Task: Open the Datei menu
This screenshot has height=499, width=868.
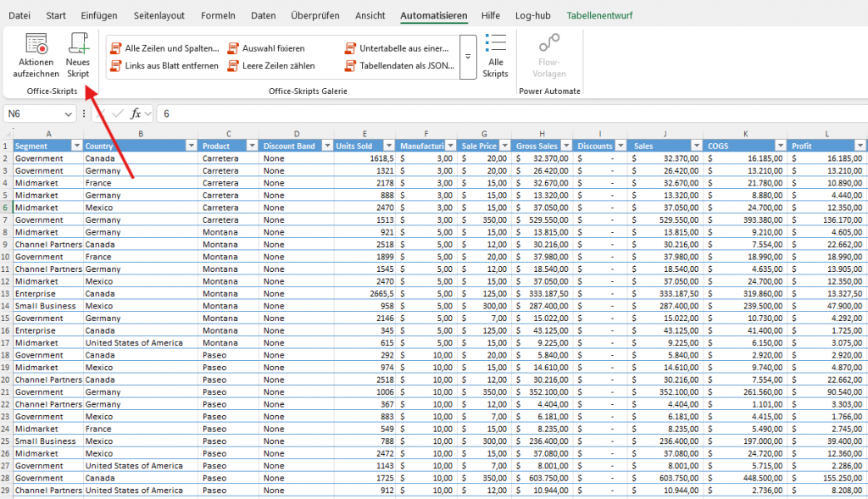Action: (x=19, y=15)
